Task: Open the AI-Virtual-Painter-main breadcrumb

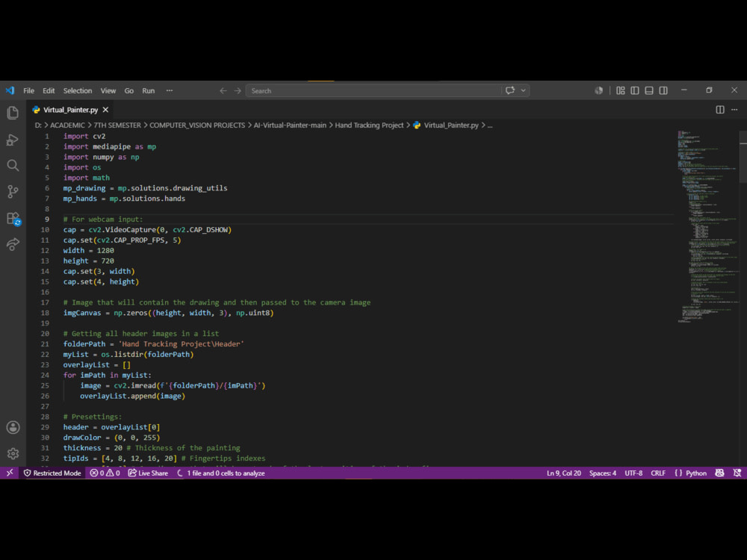Action: 290,125
